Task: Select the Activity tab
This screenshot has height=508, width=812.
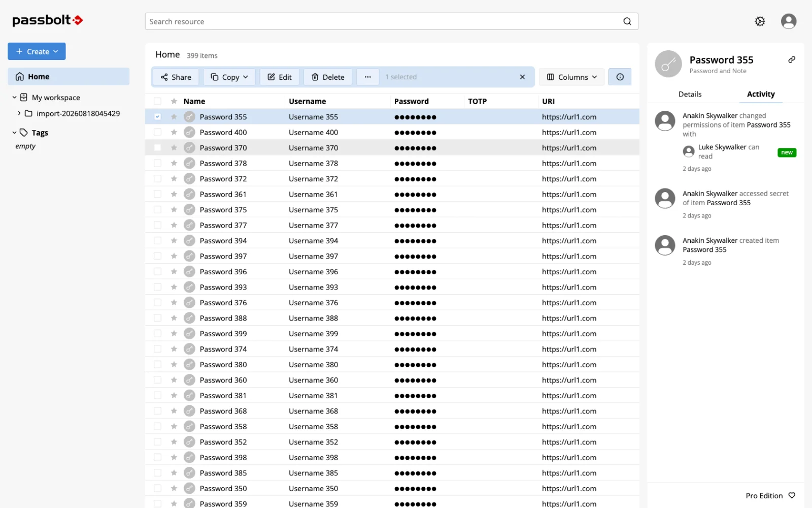Action: 760,94
